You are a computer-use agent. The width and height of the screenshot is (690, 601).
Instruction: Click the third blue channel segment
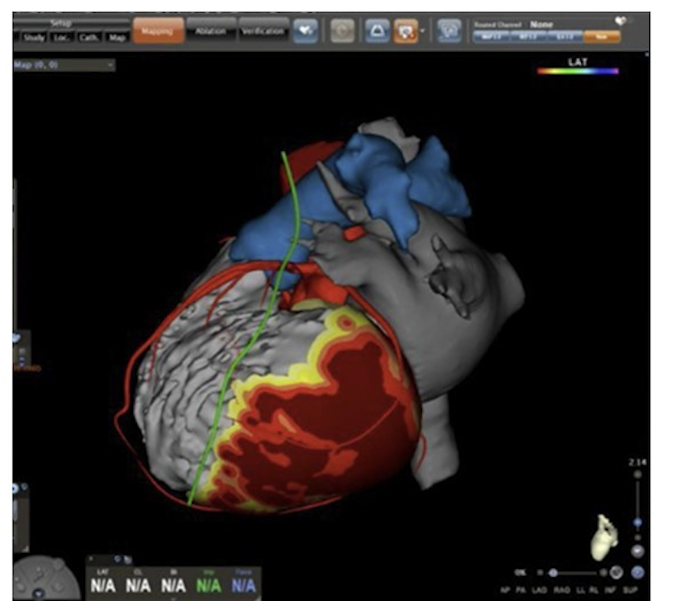pyautogui.click(x=565, y=37)
